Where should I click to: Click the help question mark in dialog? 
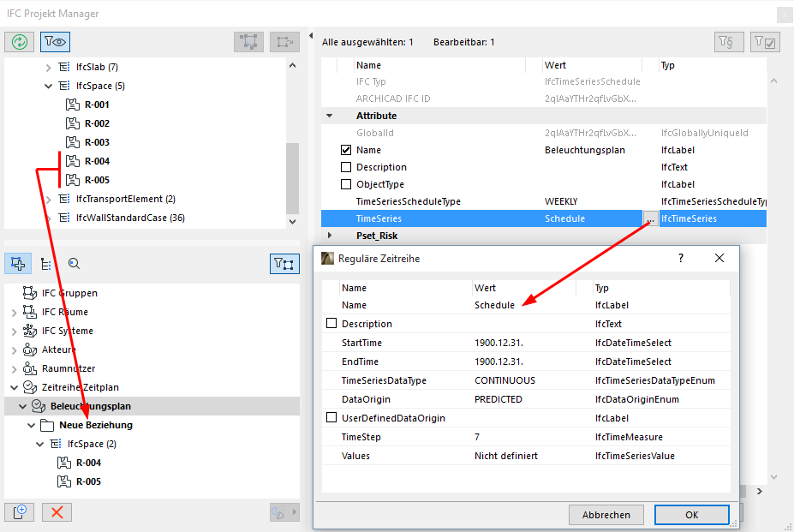[681, 258]
